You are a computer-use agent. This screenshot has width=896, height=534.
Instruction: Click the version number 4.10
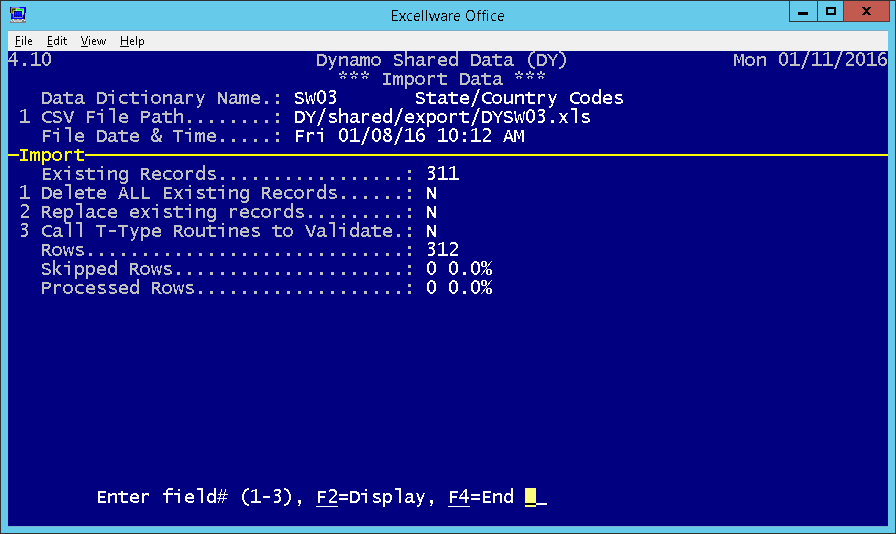tap(30, 59)
